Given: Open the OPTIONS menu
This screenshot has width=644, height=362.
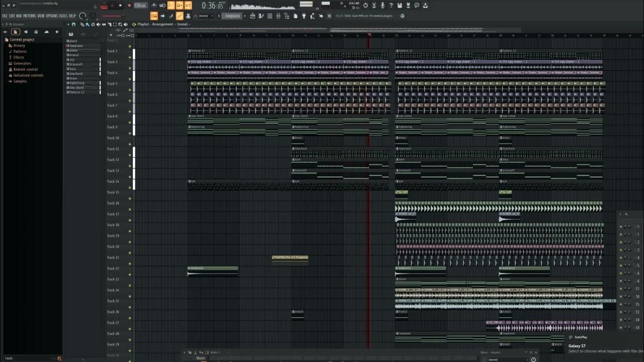Looking at the screenshot, I should tap(52, 16).
